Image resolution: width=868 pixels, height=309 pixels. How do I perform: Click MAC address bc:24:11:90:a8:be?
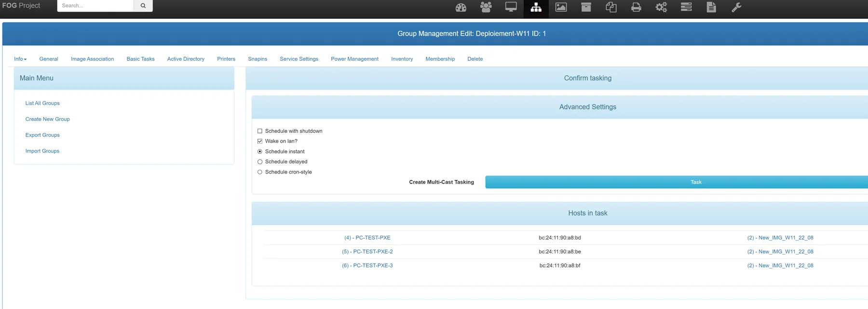(560, 252)
